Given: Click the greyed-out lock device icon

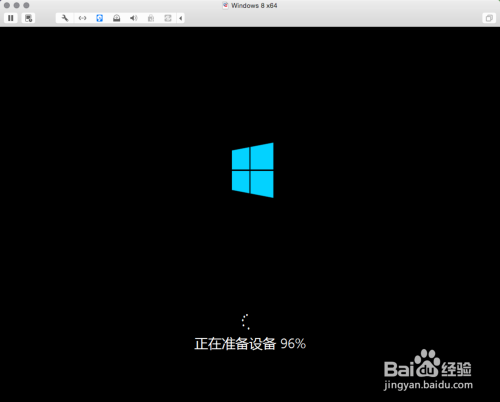Looking at the screenshot, I should pyautogui.click(x=151, y=18).
